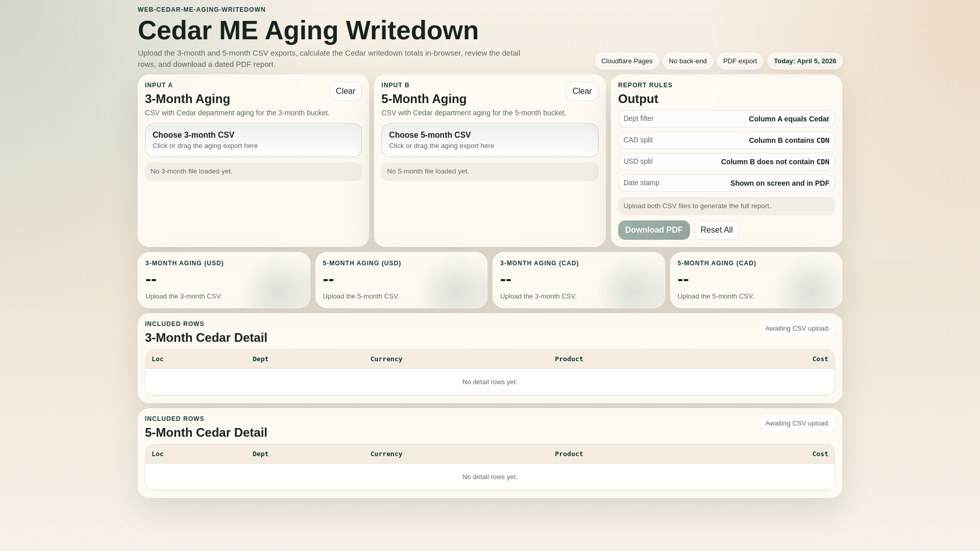
Task: Click Currency header in 5-Month Cedar Detail table
Action: click(x=386, y=454)
